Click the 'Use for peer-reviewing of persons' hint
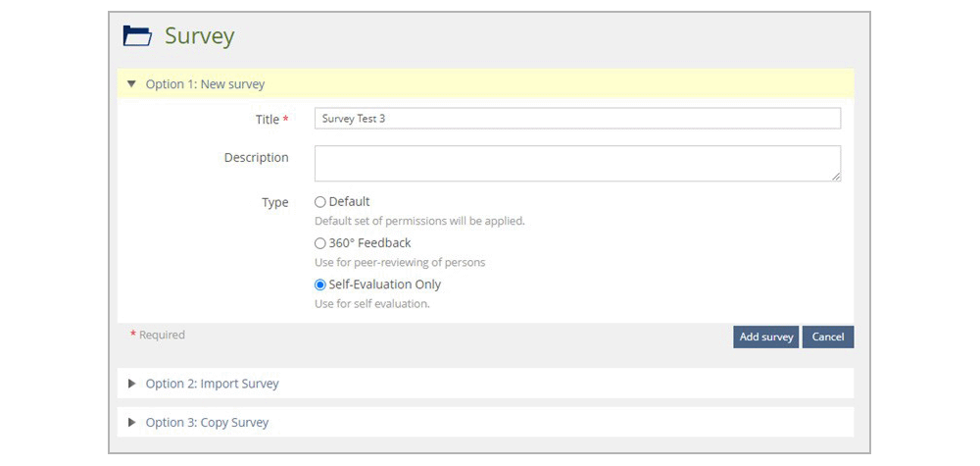This screenshot has width=980, height=466. (400, 263)
